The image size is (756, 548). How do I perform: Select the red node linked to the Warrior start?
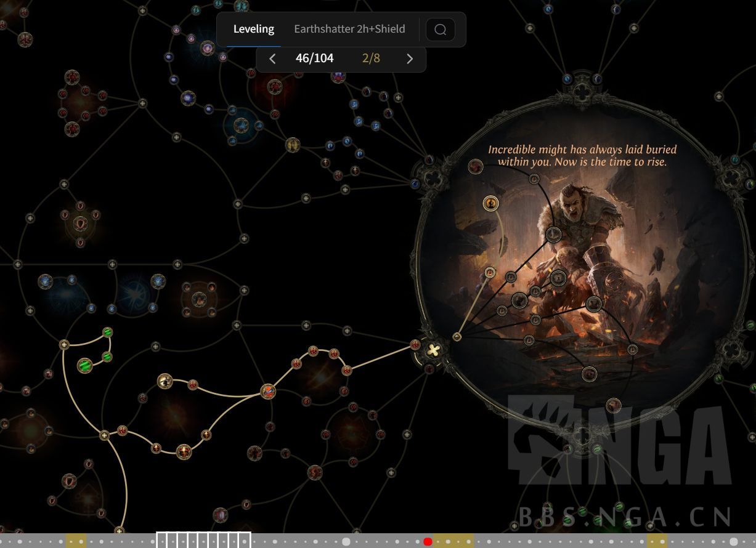(x=415, y=345)
